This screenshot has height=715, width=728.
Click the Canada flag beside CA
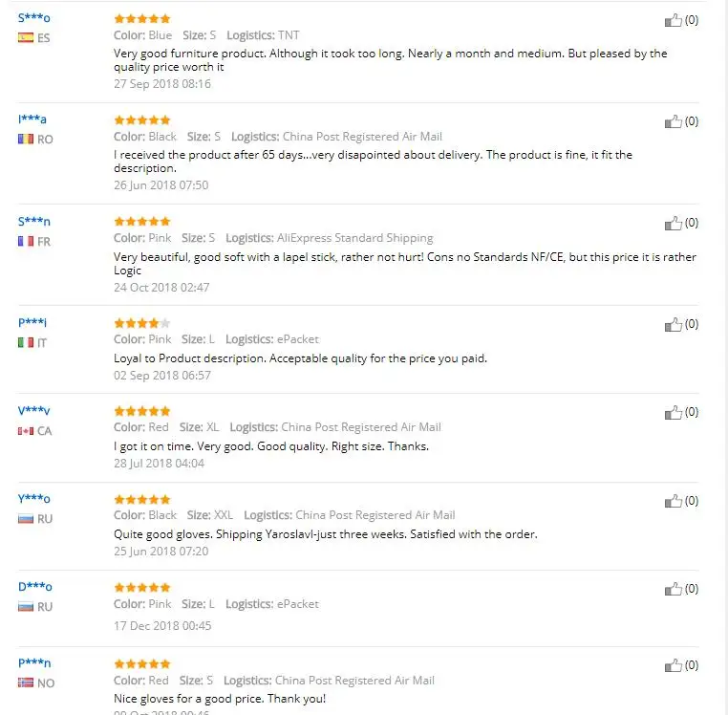[x=26, y=431]
